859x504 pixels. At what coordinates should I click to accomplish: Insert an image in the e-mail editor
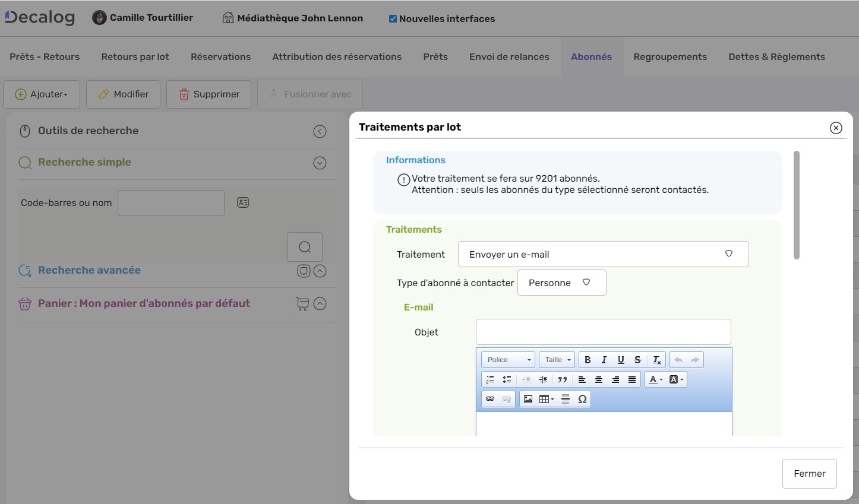point(528,398)
